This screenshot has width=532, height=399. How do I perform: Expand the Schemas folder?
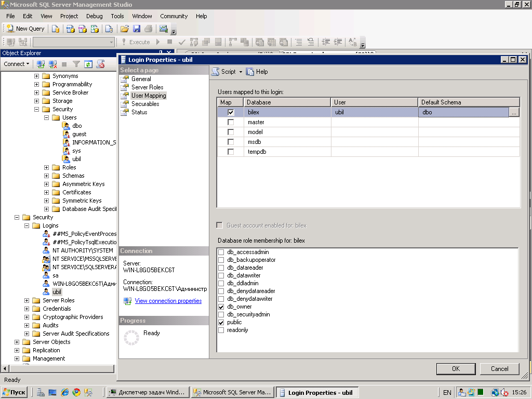(46, 176)
